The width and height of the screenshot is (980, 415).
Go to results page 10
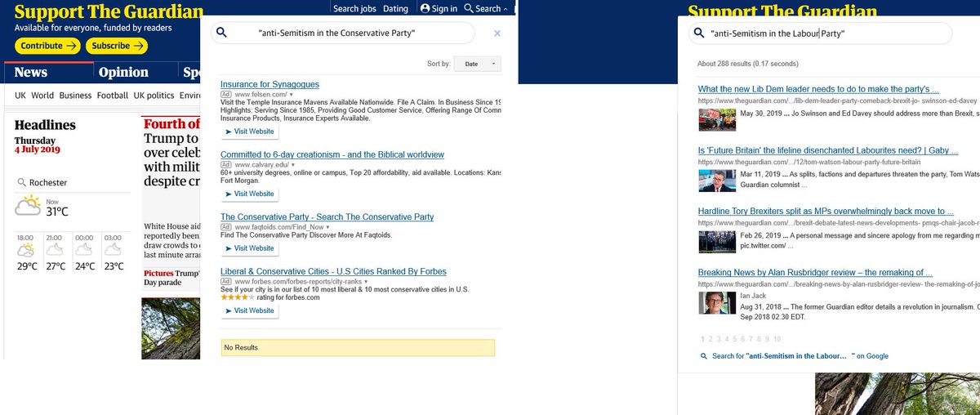pos(777,338)
